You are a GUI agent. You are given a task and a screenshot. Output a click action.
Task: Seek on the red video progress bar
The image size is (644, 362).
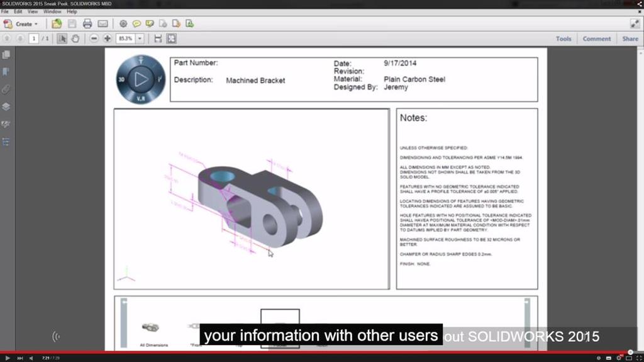tap(322, 352)
